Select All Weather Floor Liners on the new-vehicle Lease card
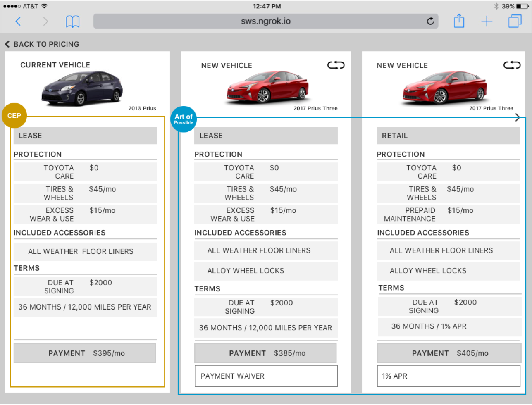The width and height of the screenshot is (532, 405). (266, 250)
